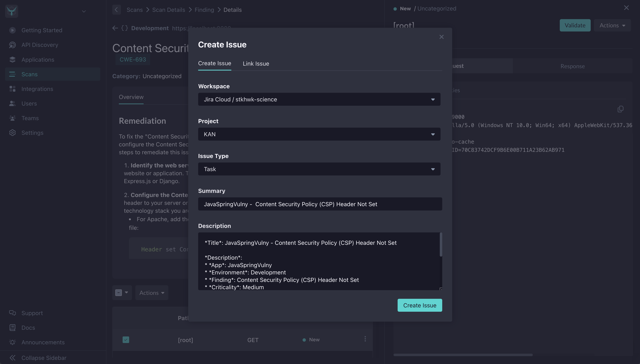Click the Create Issue button

point(420,305)
